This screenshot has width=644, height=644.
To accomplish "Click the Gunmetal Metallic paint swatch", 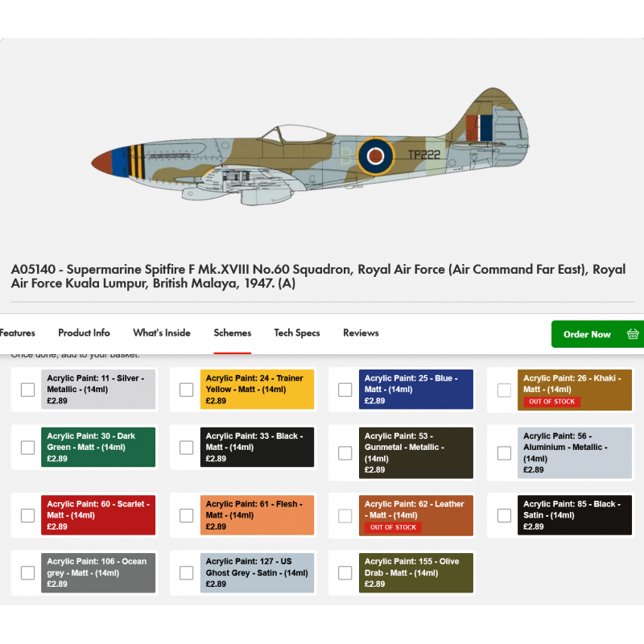I will 416,452.
